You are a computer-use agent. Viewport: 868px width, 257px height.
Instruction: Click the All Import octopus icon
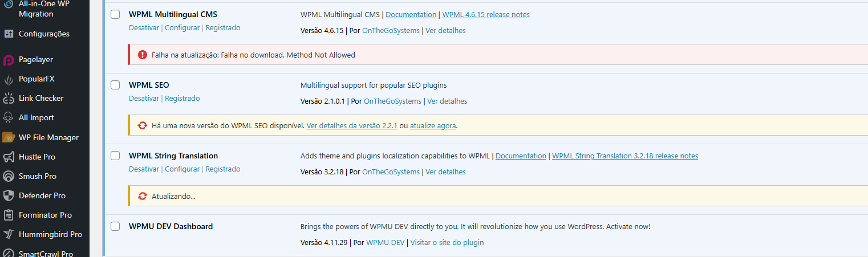[x=9, y=118]
